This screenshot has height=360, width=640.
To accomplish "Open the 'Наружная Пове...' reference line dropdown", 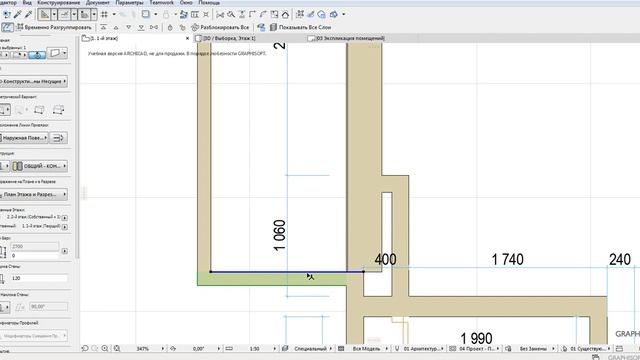I will (x=24, y=138).
